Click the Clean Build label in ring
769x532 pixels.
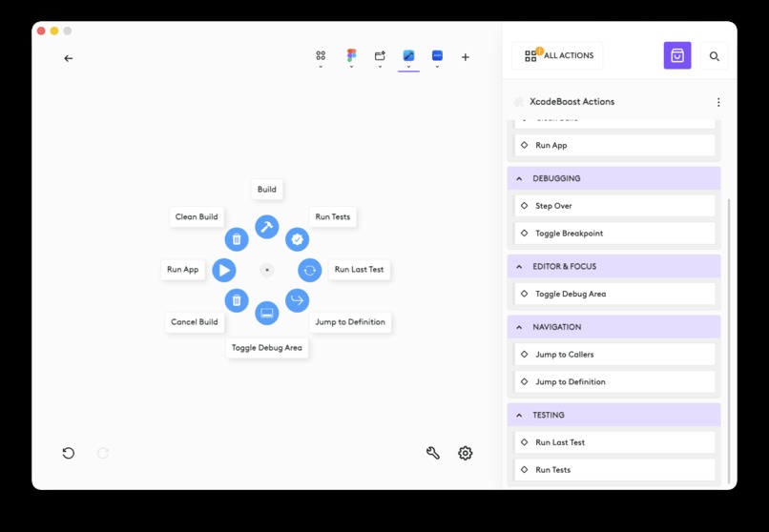(x=197, y=217)
